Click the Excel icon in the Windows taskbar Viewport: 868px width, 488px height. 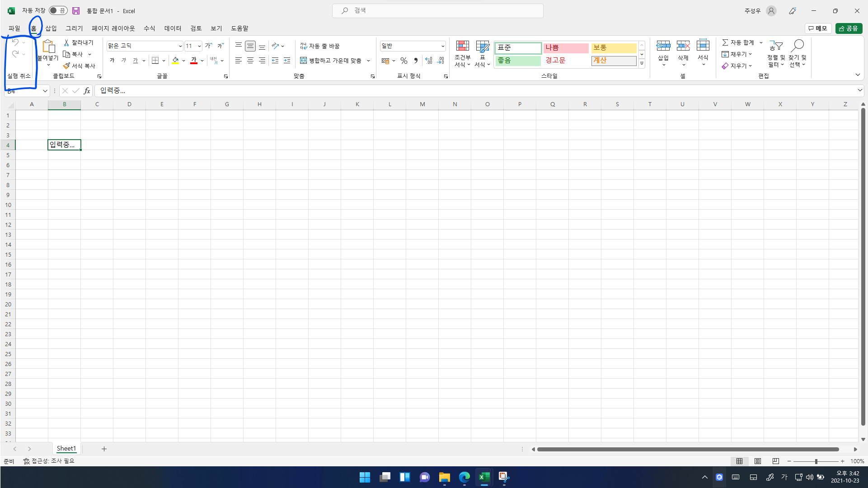[x=484, y=477]
